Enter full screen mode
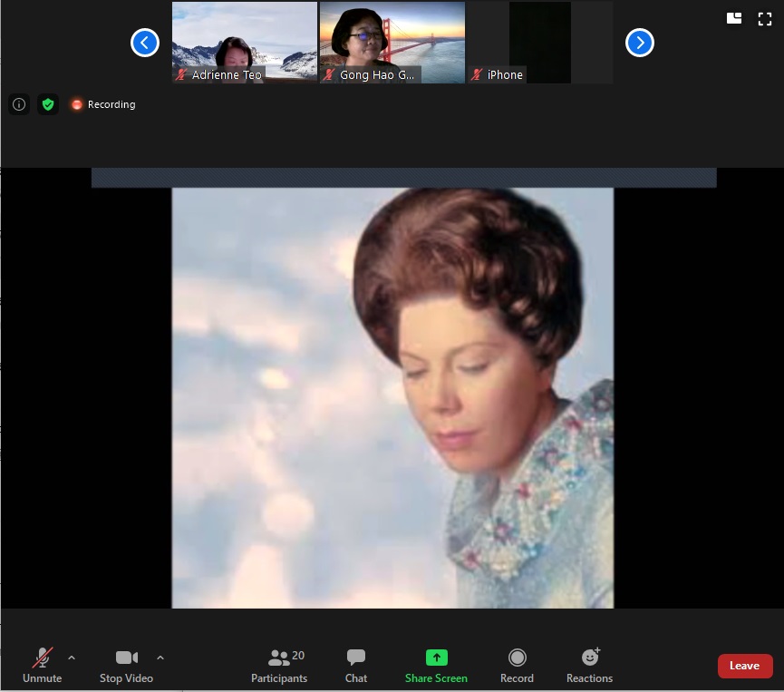Screen dimensions: 784x692 pos(764,19)
